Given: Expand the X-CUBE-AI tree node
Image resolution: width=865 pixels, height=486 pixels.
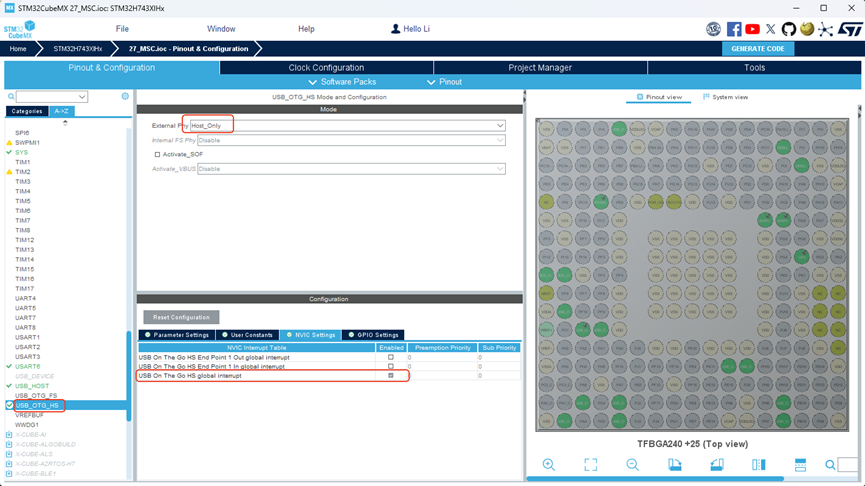Looking at the screenshot, I should tap(9, 435).
